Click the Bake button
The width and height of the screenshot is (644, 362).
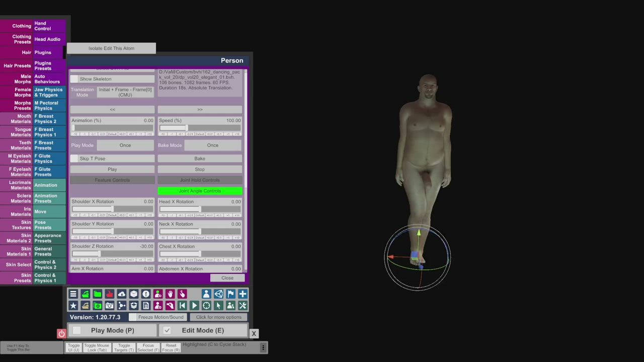(200, 158)
